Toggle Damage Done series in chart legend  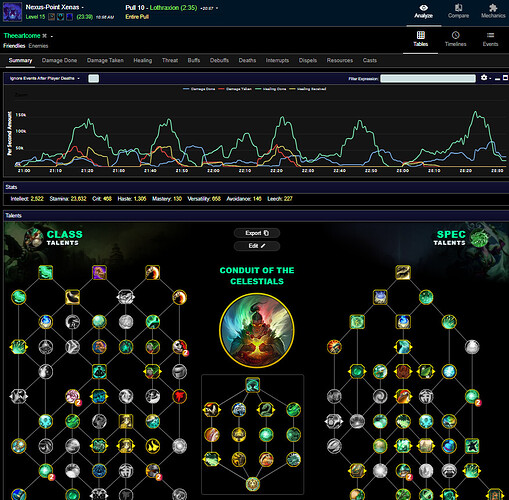pyautogui.click(x=199, y=89)
